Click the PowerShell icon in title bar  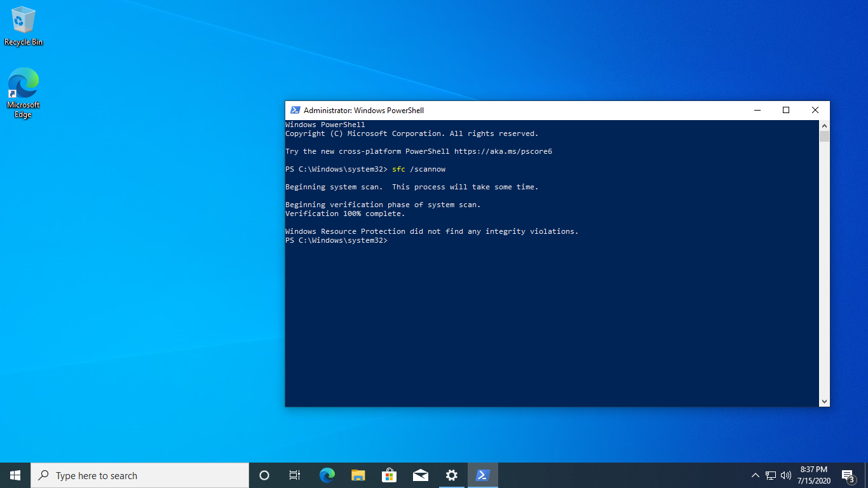coord(295,110)
